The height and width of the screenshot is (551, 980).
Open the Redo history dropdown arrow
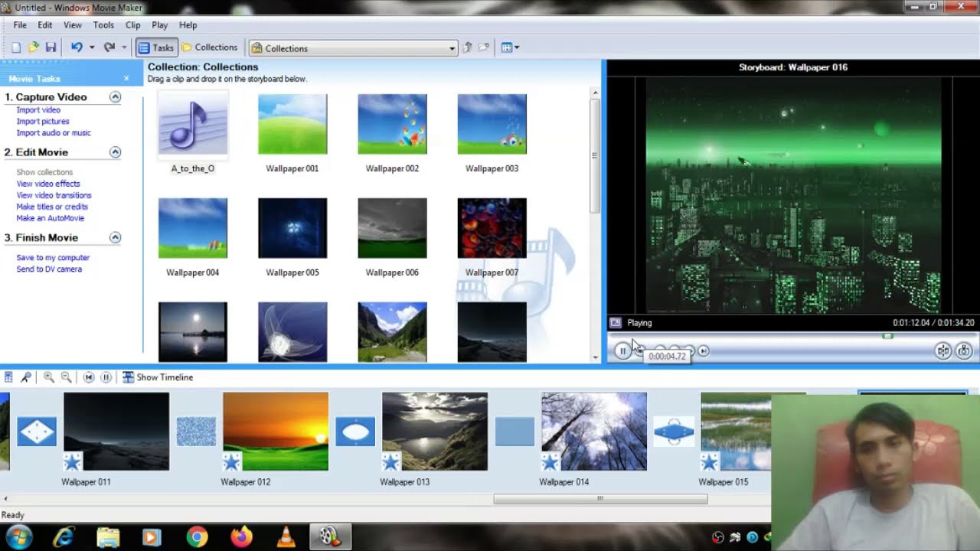[x=123, y=47]
